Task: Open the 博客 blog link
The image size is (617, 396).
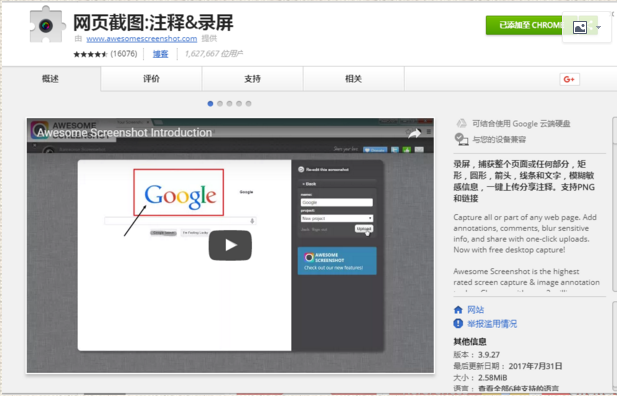Action: [x=161, y=54]
